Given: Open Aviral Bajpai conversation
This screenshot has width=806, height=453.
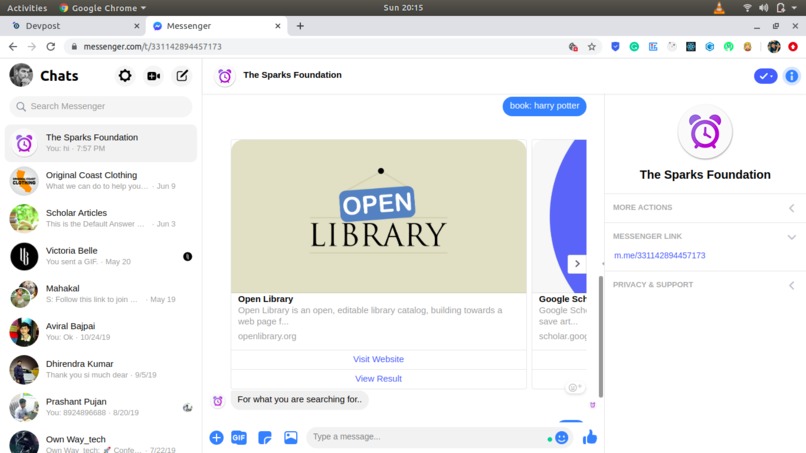Looking at the screenshot, I should click(x=101, y=331).
